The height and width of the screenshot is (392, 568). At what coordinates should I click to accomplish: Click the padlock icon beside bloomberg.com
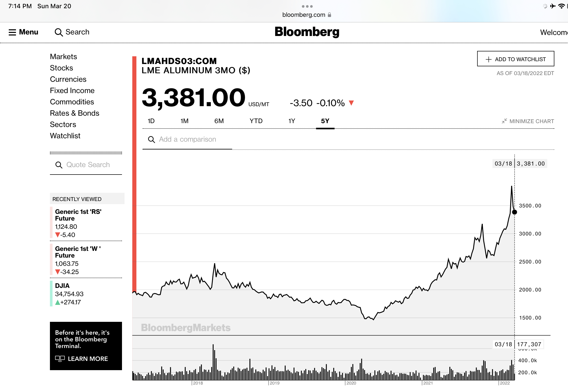tap(329, 15)
